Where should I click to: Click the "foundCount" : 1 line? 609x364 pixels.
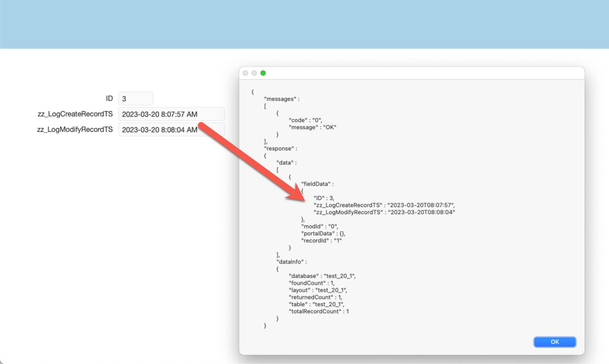[312, 283]
